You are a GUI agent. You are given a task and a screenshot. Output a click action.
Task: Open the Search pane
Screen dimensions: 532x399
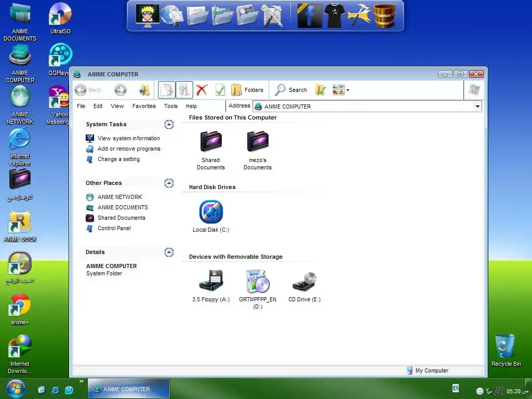(x=291, y=90)
